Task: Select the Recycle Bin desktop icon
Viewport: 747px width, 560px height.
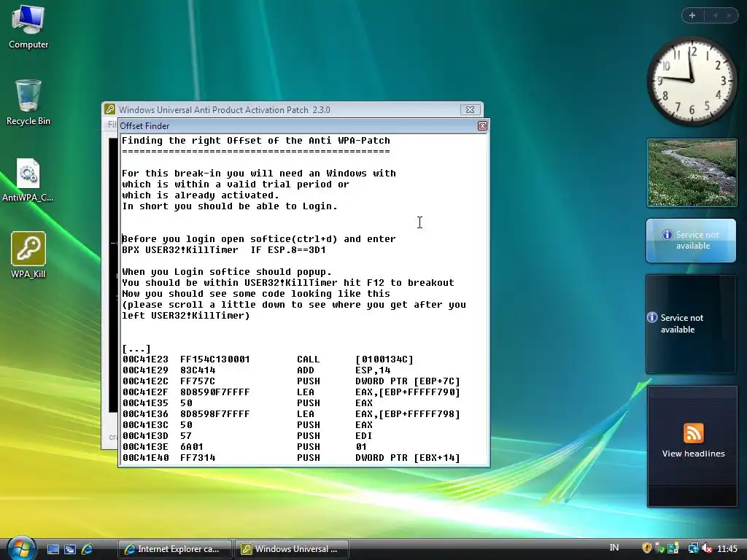Action: click(x=28, y=102)
